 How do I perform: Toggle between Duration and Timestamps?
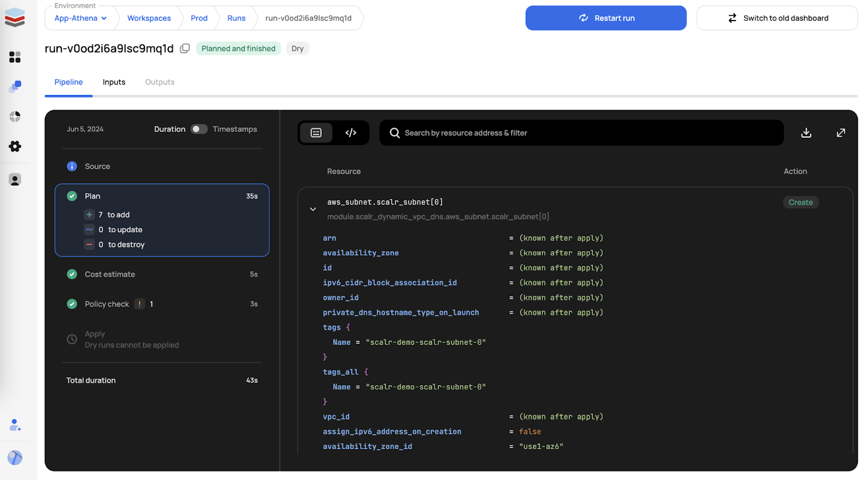[199, 129]
